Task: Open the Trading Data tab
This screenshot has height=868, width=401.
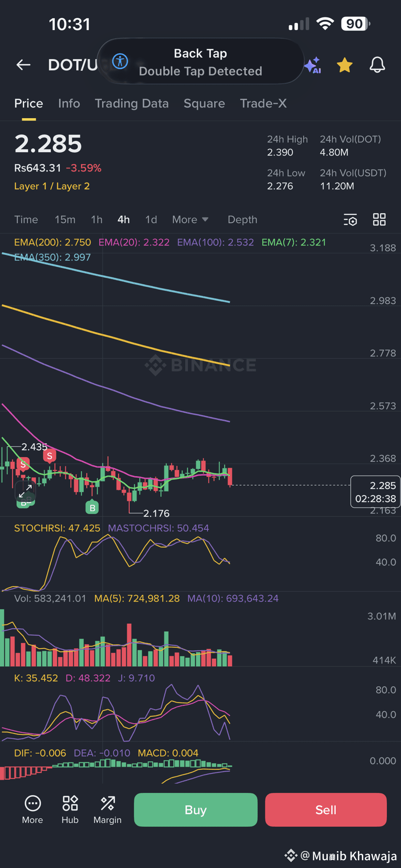Action: [x=132, y=103]
